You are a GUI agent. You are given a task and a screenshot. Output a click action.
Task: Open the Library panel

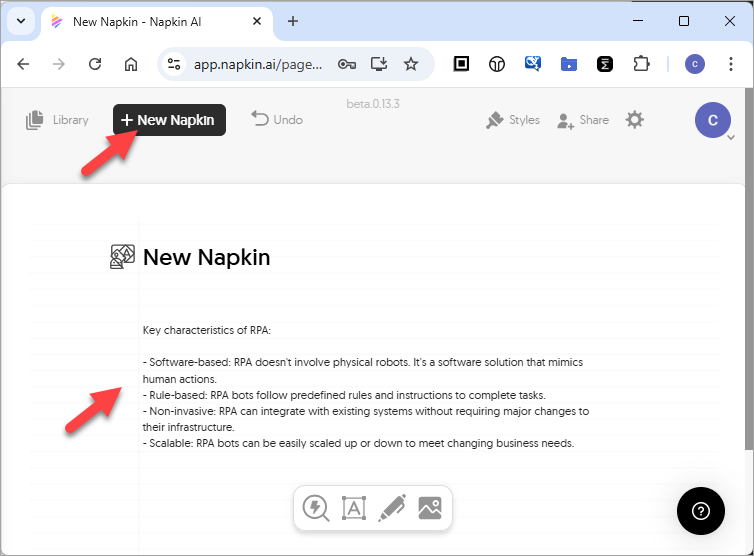pyautogui.click(x=57, y=120)
